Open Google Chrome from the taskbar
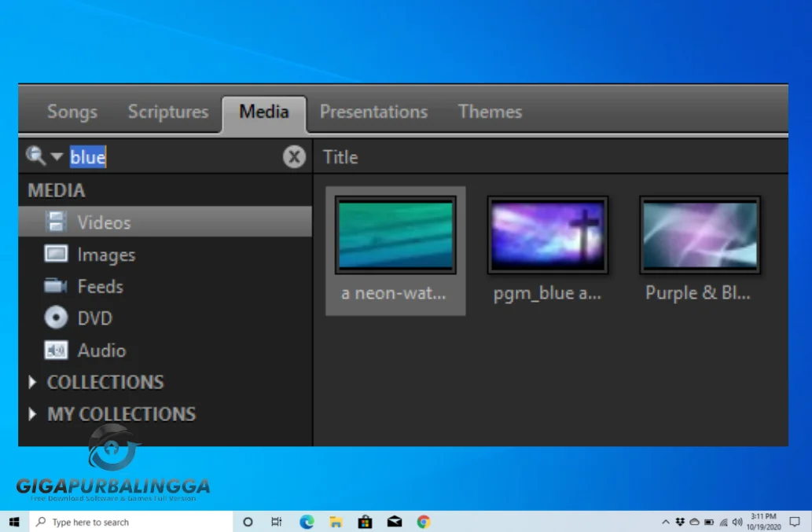The image size is (812, 532). (x=424, y=522)
